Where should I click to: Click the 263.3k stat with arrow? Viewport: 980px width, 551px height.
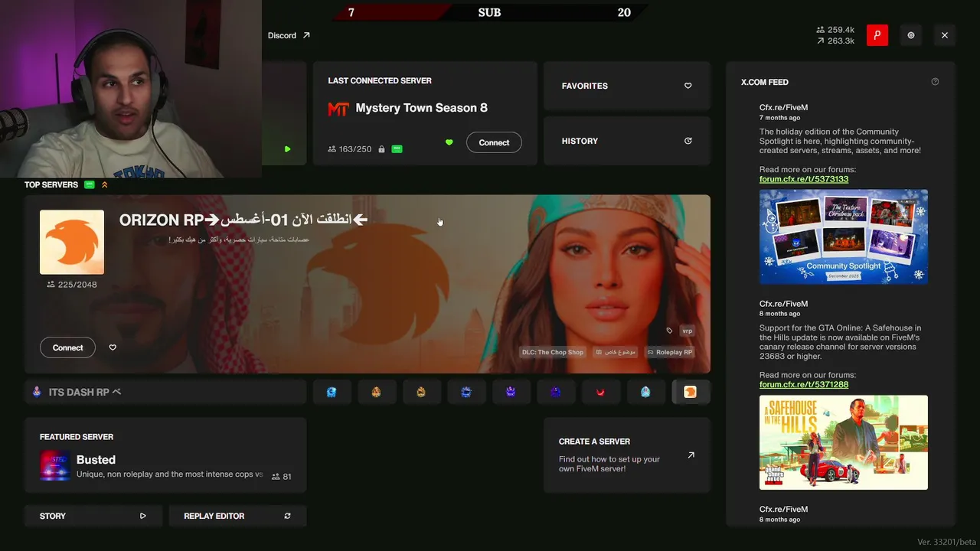pyautogui.click(x=835, y=41)
